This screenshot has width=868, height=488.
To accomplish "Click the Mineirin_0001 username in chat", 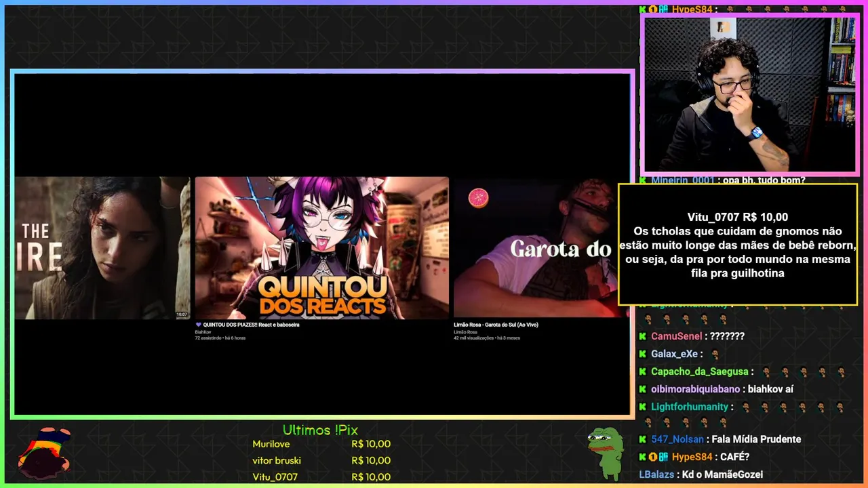I will pos(683,180).
